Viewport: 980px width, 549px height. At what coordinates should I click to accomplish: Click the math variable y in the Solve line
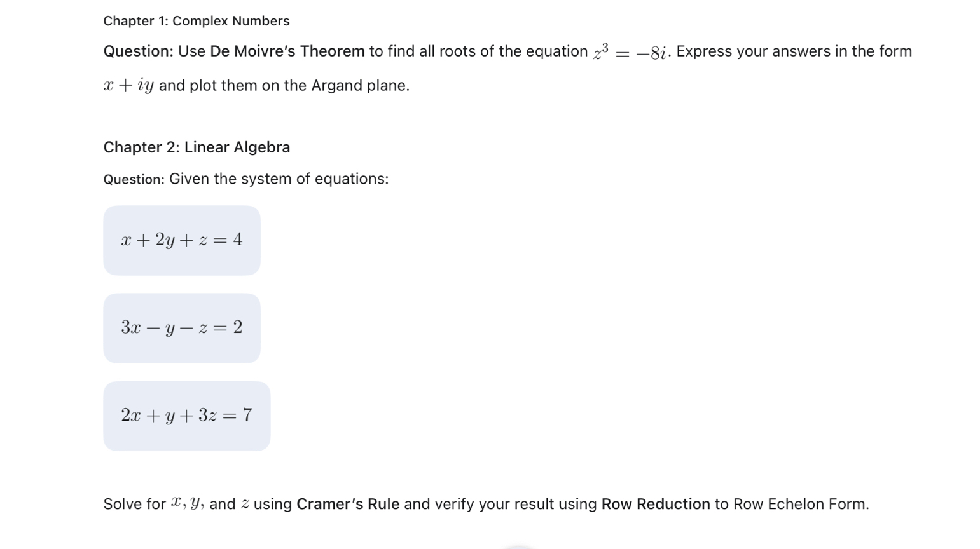(195, 504)
